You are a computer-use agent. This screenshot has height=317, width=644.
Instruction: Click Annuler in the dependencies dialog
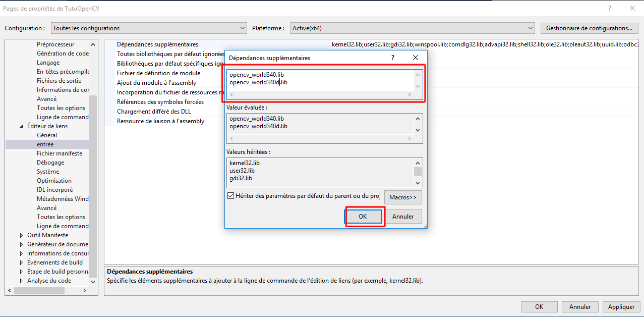[403, 217]
